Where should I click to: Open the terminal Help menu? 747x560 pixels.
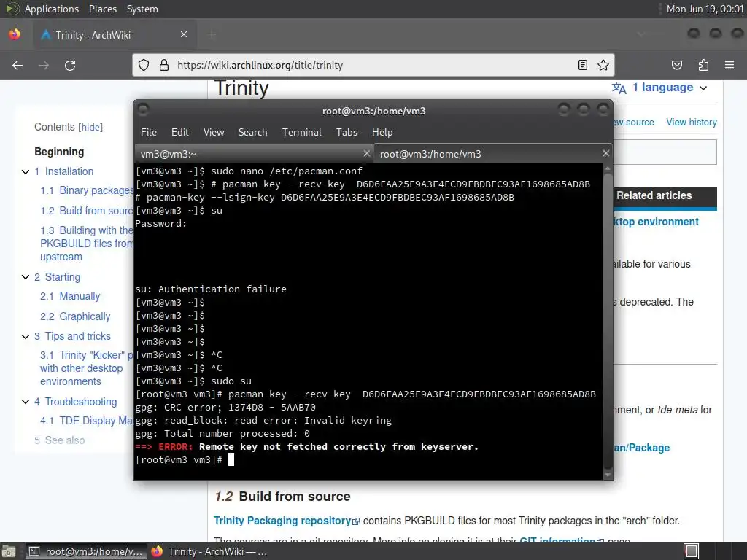pos(382,133)
